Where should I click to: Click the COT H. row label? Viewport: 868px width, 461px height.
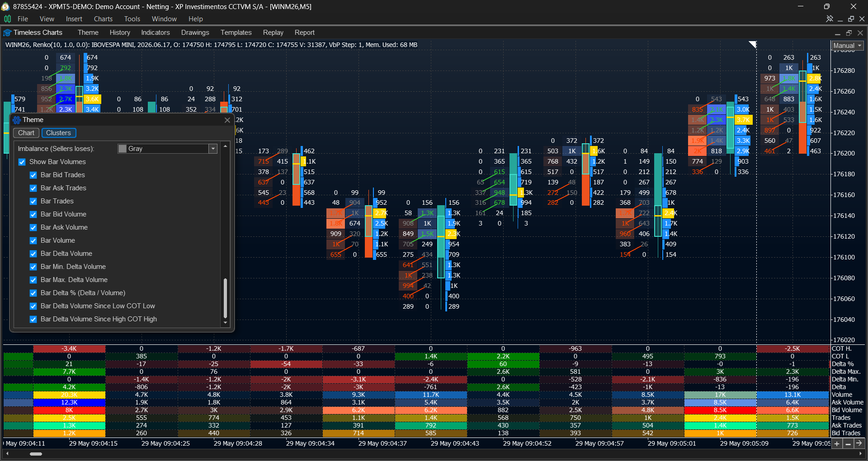[842, 348]
